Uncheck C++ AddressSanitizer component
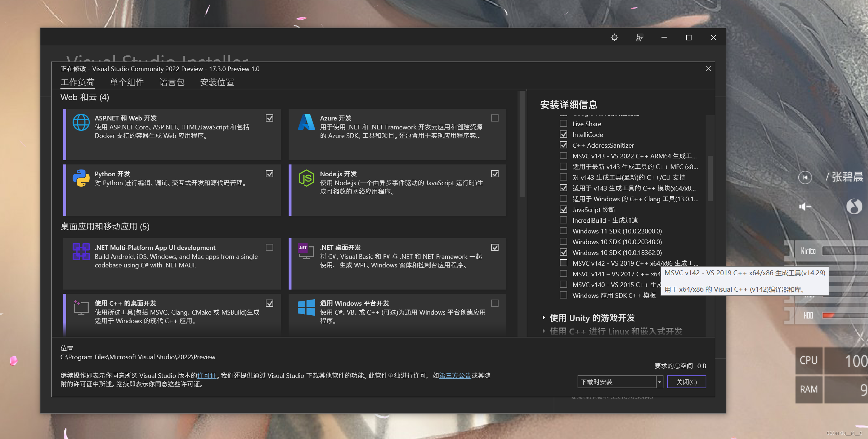Image resolution: width=868 pixels, height=439 pixels. coord(564,145)
